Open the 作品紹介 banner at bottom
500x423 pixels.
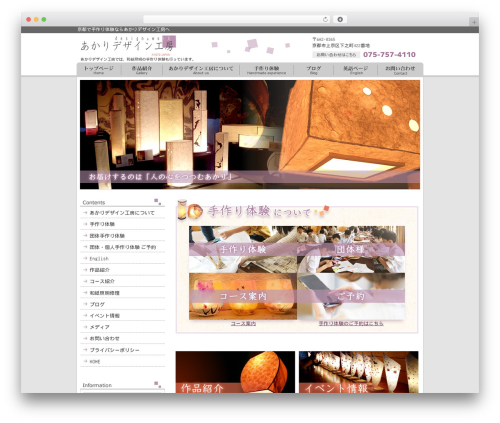[x=235, y=372]
